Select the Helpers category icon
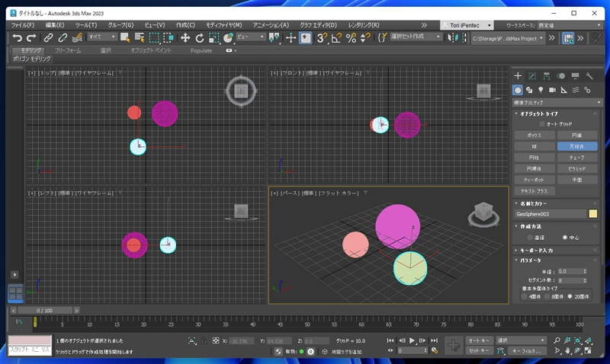Image resolution: width=610 pixels, height=364 pixels. (564, 90)
